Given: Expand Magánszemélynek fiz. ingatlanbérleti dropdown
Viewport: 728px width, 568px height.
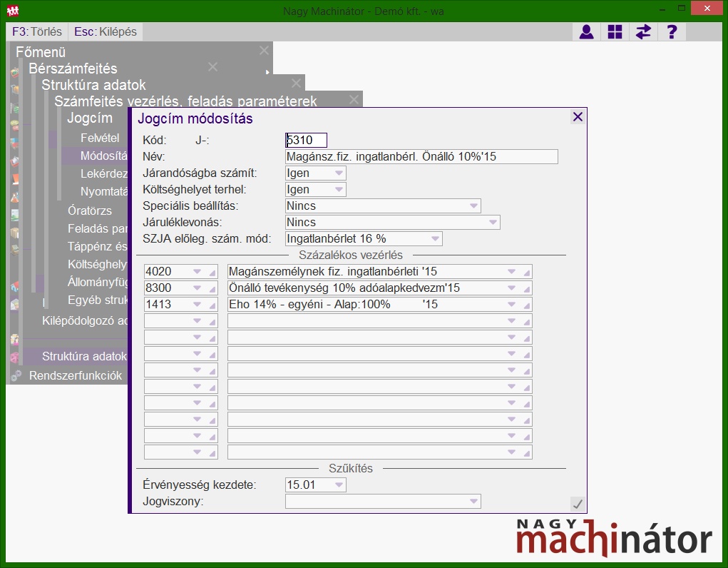Looking at the screenshot, I should coord(511,271).
